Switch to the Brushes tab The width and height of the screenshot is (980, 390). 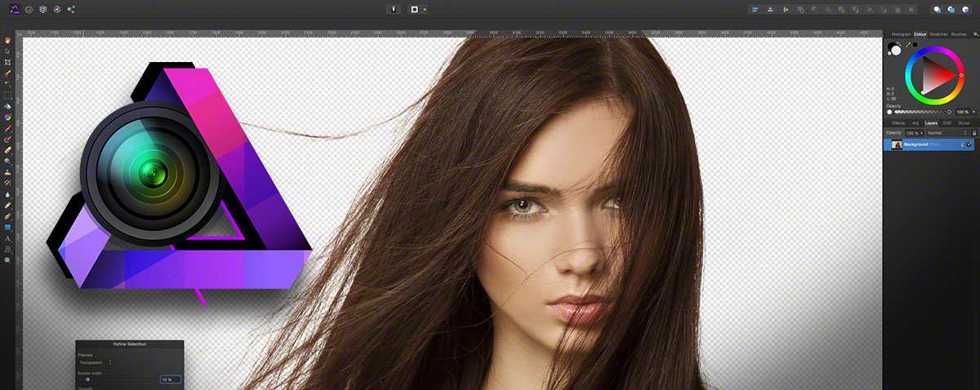[959, 34]
